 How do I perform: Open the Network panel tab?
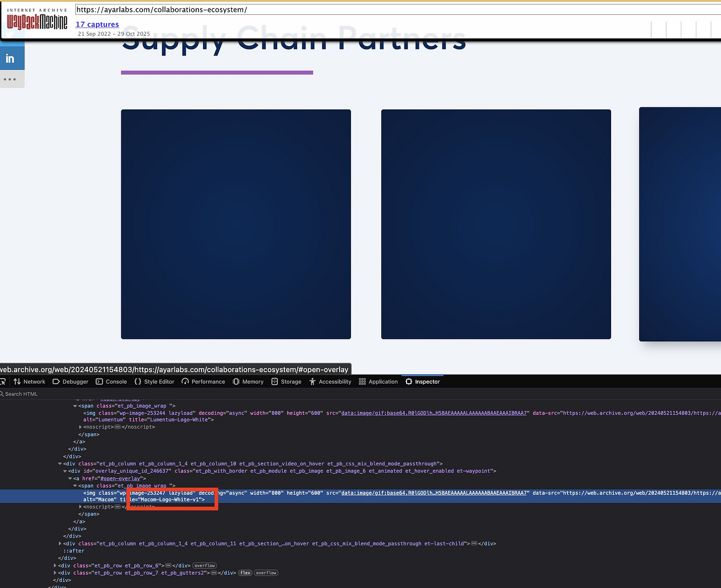pos(29,382)
